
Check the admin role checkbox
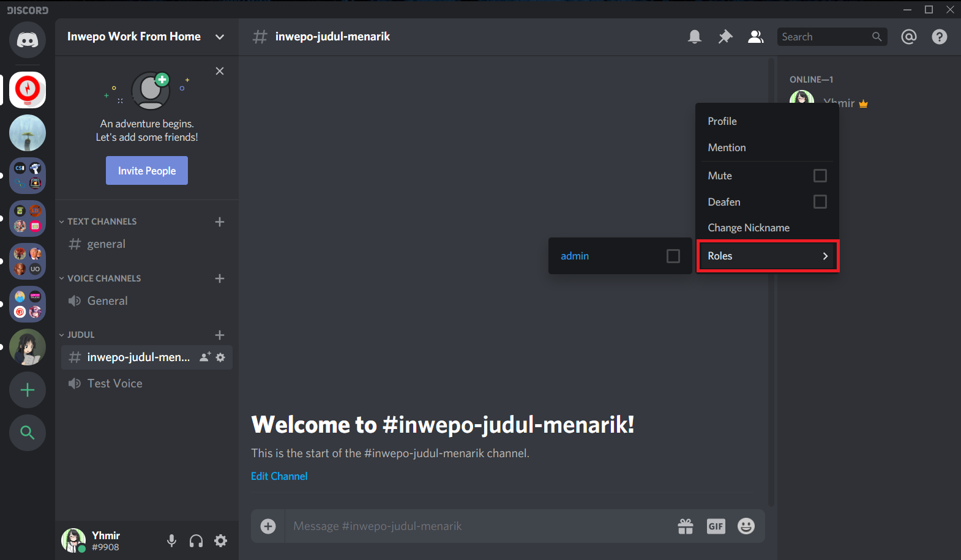pyautogui.click(x=673, y=256)
